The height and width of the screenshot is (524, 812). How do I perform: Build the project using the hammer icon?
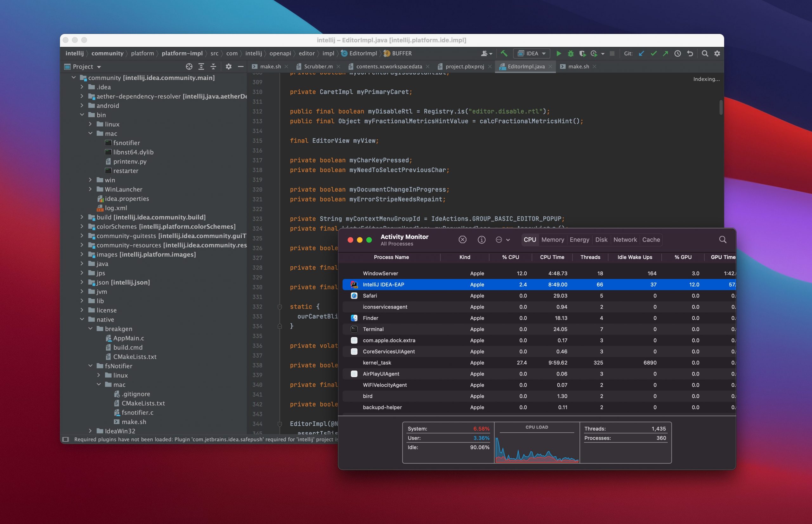click(504, 53)
